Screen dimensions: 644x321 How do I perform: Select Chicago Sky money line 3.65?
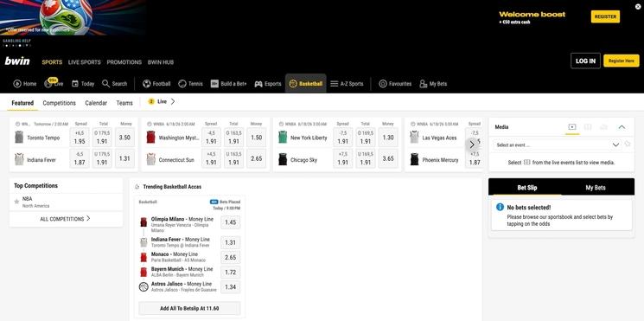388,159
